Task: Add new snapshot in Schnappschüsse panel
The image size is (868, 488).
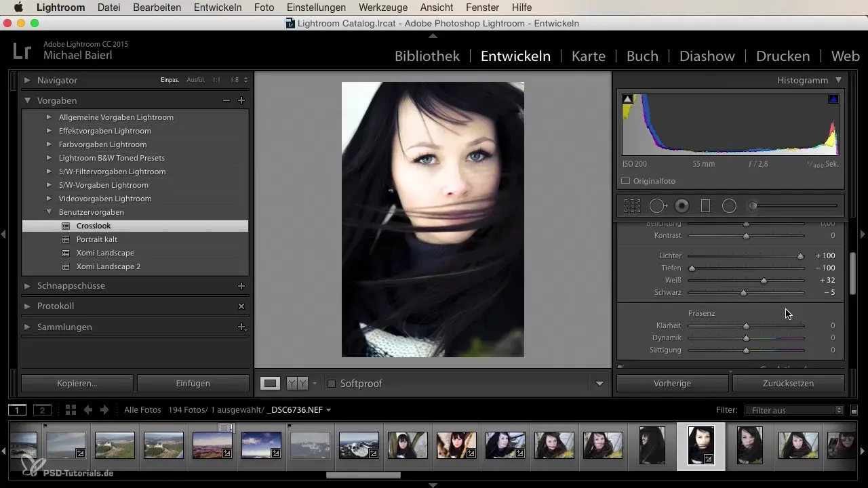Action: point(241,286)
